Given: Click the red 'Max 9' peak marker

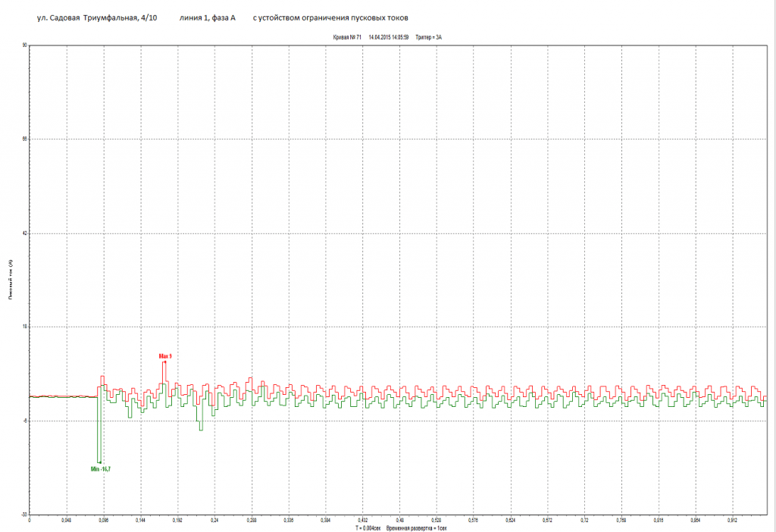Looking at the screenshot, I should [x=165, y=356].
